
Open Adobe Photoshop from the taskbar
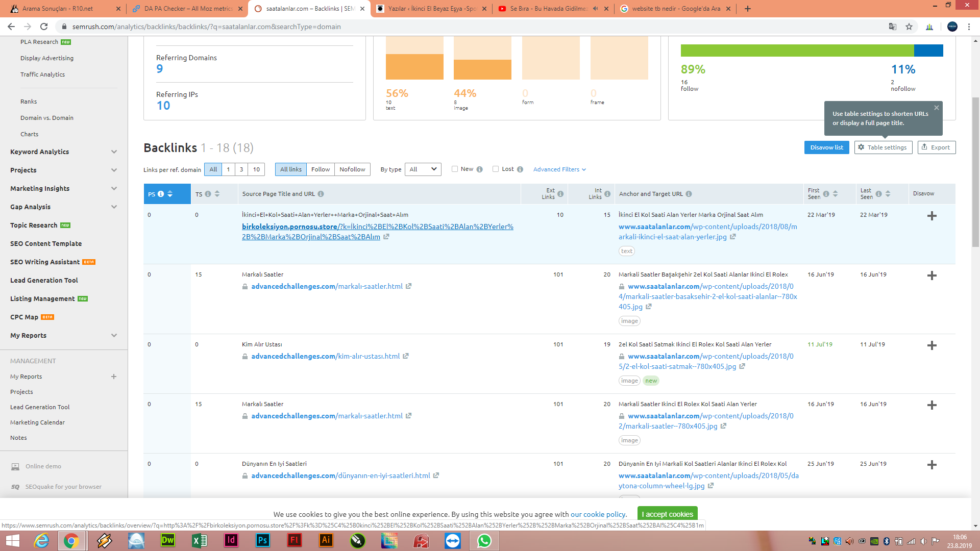263,540
